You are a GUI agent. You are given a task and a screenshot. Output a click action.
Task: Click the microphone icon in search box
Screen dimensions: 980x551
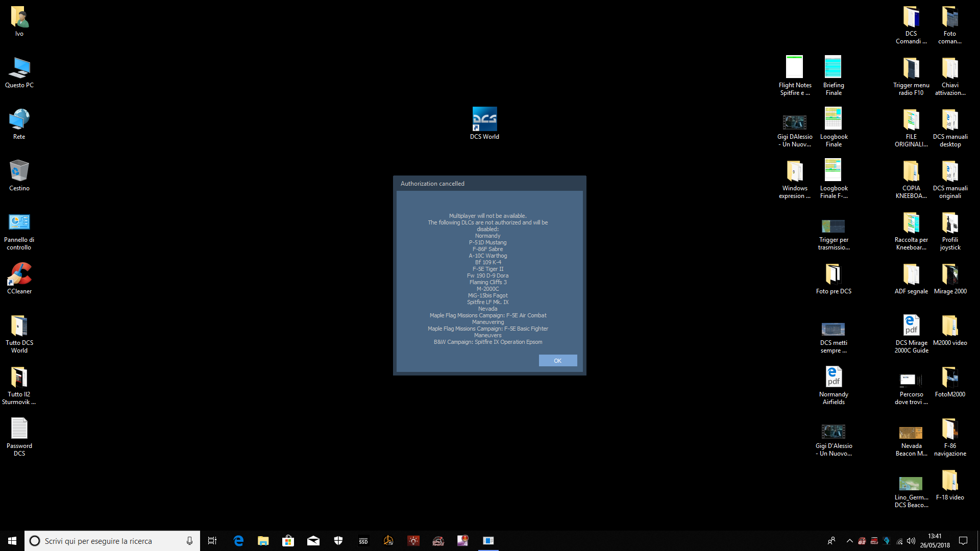[x=189, y=541]
